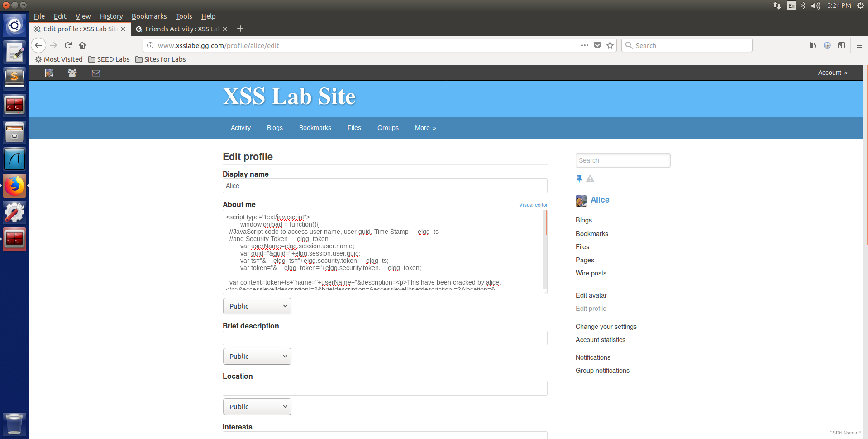
Task: Open the Firefox hamburger menu
Action: [x=859, y=45]
